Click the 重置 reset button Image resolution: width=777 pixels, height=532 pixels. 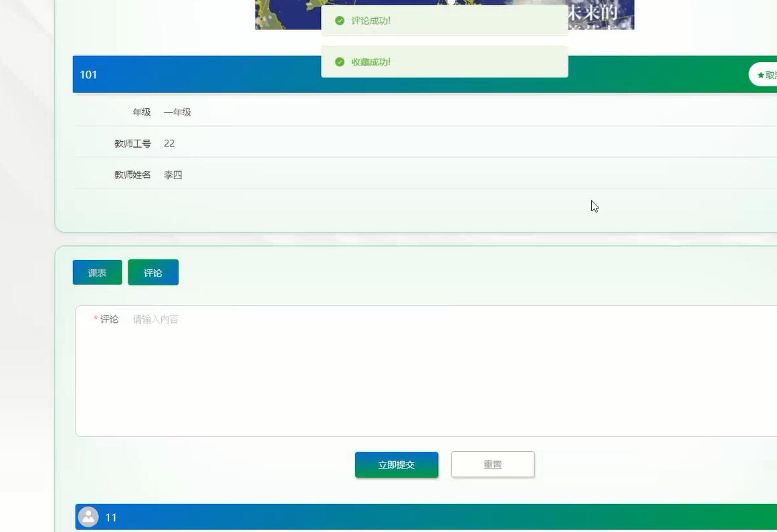coord(493,464)
